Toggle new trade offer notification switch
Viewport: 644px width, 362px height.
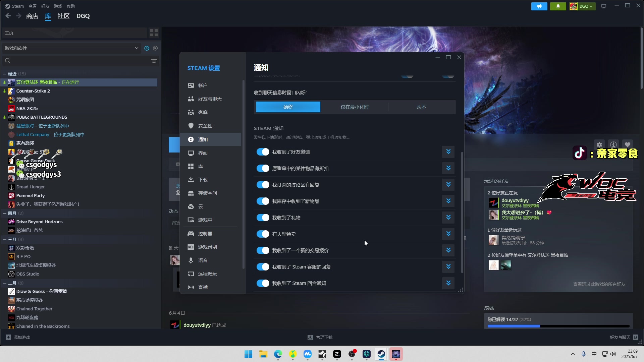click(x=263, y=250)
